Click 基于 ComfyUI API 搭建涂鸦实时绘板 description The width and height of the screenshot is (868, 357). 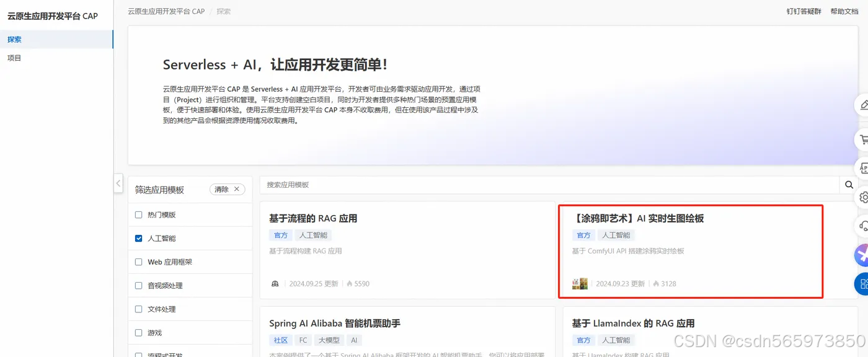tap(628, 251)
